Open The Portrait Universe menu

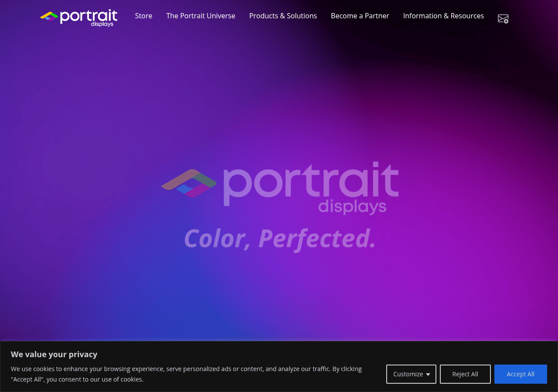tap(201, 16)
